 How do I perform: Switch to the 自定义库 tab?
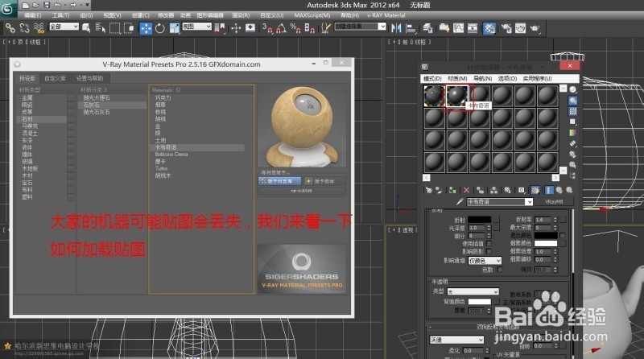click(x=55, y=78)
